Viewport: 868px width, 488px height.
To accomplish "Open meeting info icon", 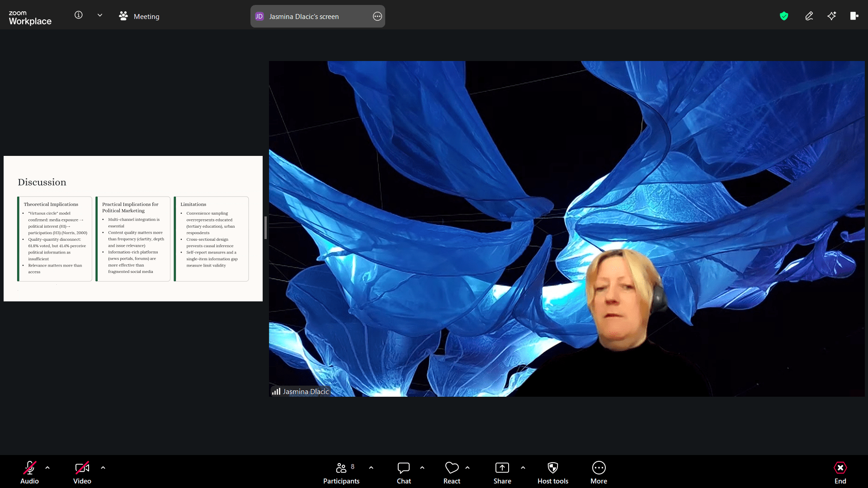I will 79,15.
